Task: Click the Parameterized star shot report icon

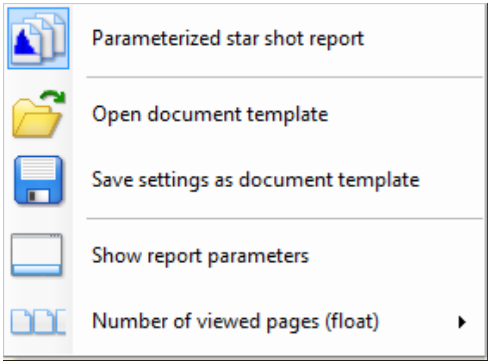Action: click(38, 38)
